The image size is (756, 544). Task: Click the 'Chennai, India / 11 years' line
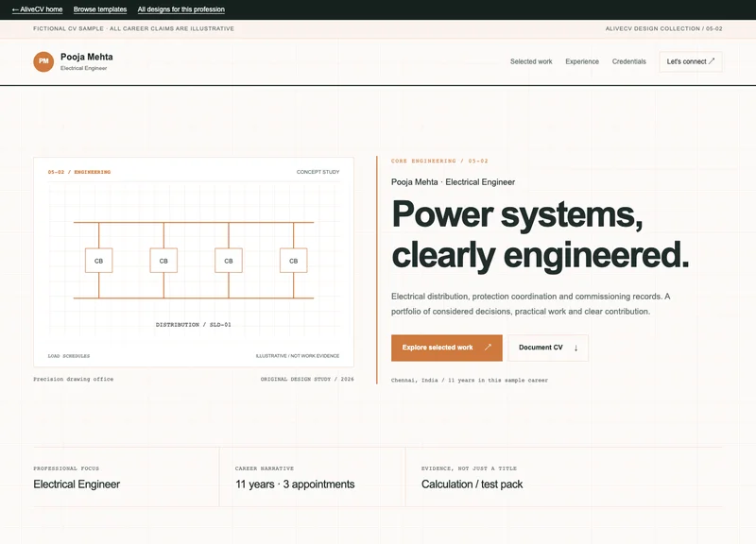469,381
